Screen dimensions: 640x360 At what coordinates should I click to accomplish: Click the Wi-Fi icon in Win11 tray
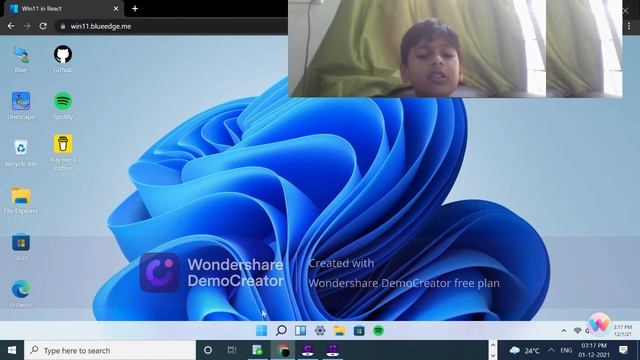tap(577, 331)
